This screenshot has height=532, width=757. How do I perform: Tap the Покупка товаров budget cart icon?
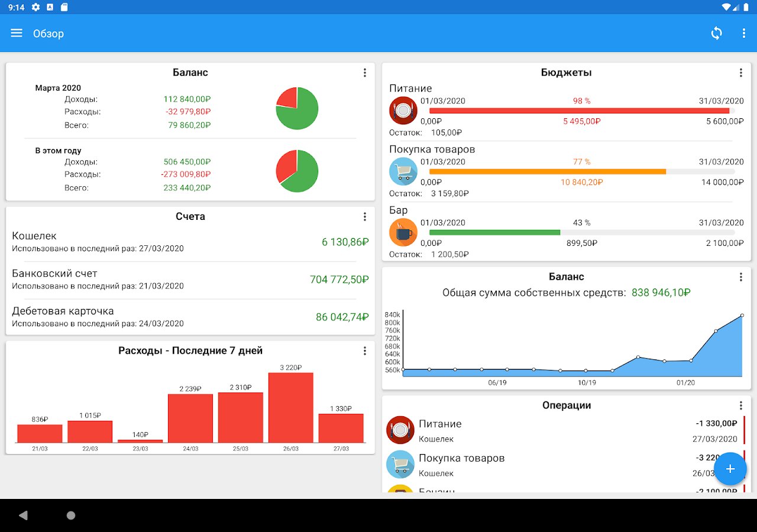point(403,171)
